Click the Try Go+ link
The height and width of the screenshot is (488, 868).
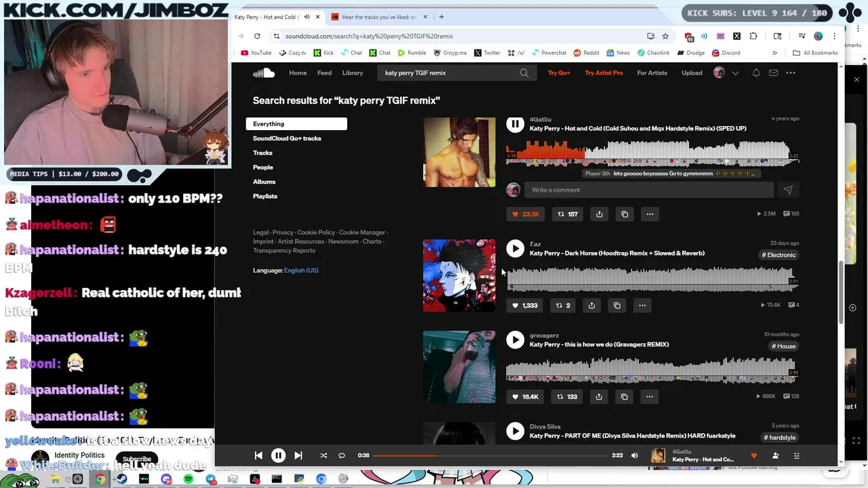point(559,73)
